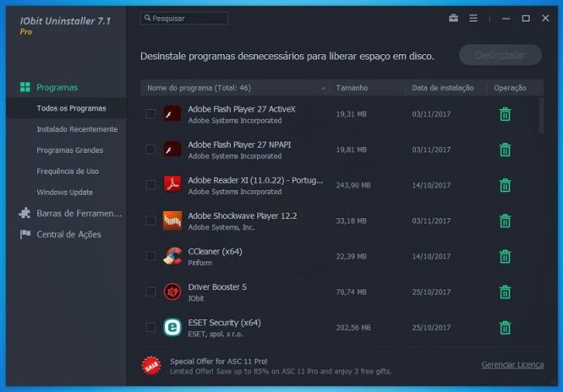The height and width of the screenshot is (392, 563).
Task: Click the 33,18 MB size cell
Action: [351, 221]
